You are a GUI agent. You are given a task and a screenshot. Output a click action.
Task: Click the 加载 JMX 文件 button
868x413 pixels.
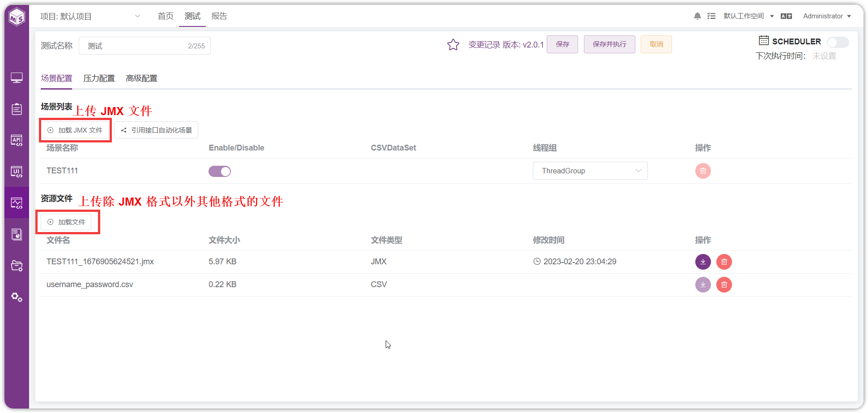tap(75, 130)
